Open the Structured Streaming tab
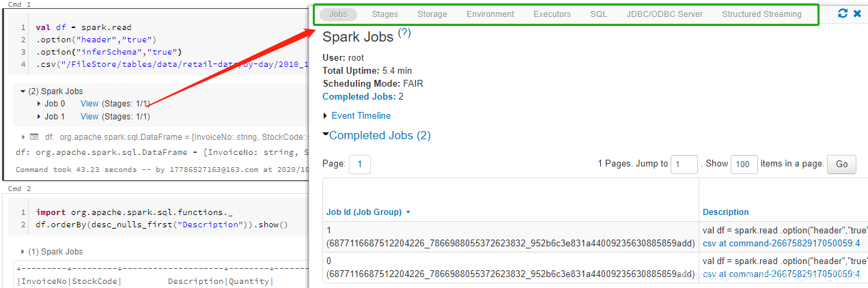 pos(761,14)
